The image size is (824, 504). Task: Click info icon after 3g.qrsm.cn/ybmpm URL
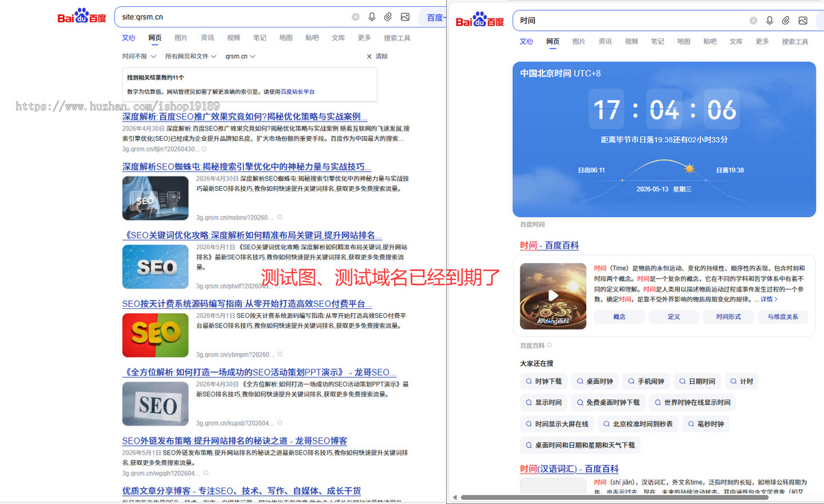[x=279, y=354]
